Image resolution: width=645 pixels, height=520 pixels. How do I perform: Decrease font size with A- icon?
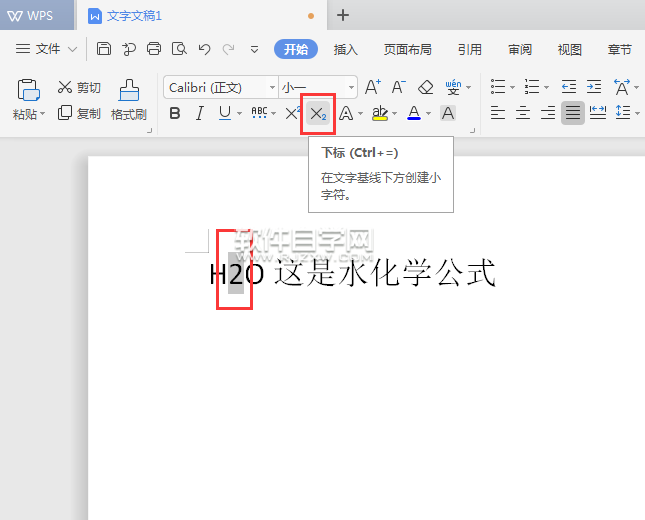(398, 87)
